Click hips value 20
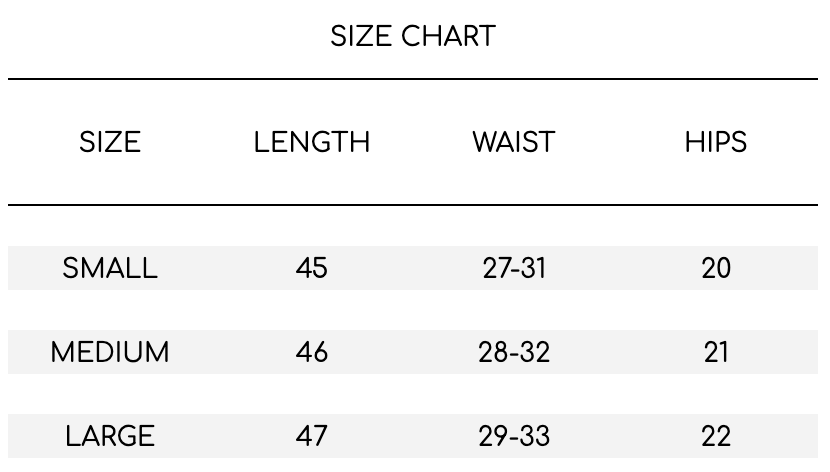This screenshot has height=472, width=830. click(716, 268)
